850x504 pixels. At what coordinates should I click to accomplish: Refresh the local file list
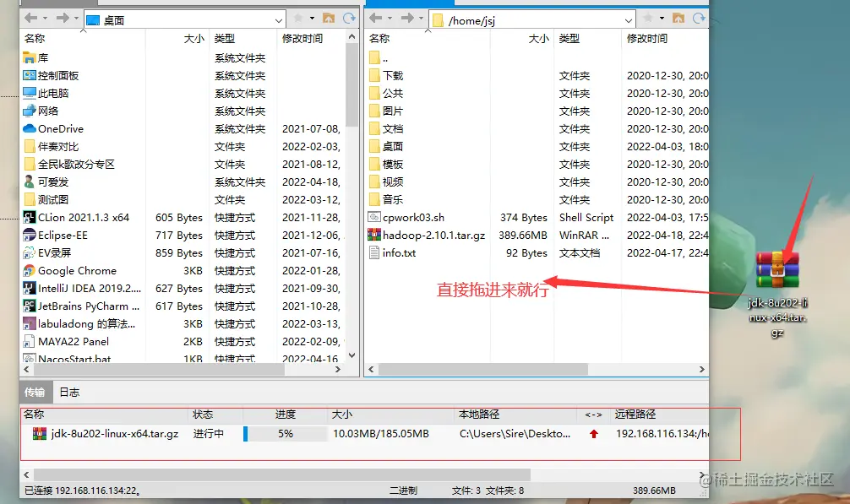click(x=349, y=18)
